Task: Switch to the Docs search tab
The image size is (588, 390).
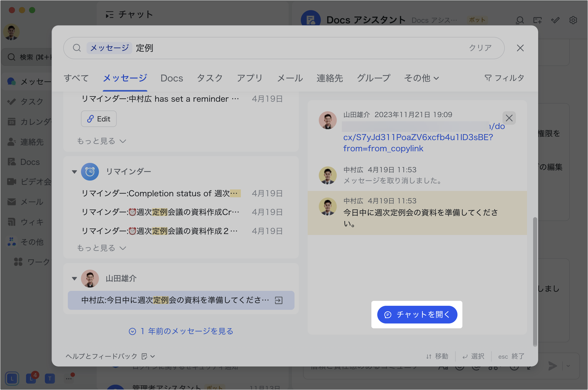Action: tap(172, 78)
